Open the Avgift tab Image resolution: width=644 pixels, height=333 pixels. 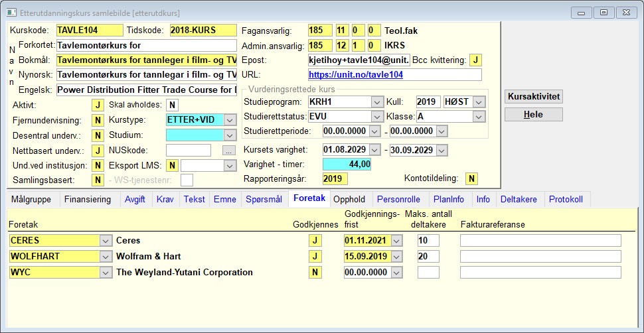point(135,200)
